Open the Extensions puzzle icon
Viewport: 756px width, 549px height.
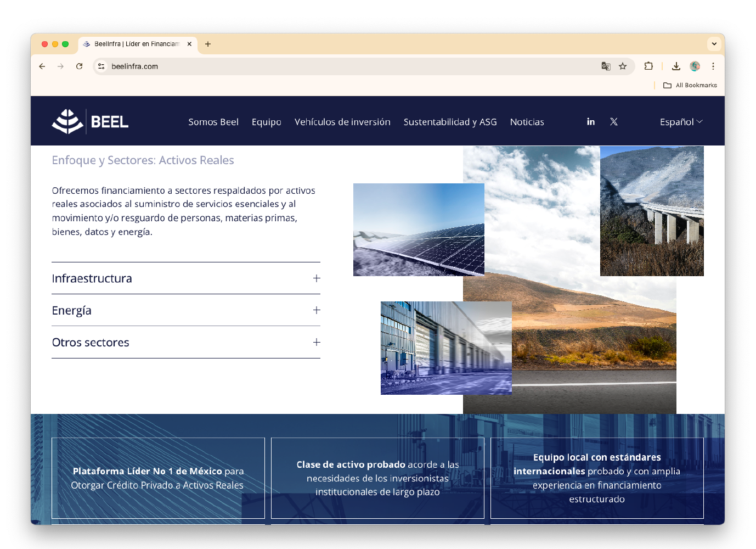(x=648, y=66)
